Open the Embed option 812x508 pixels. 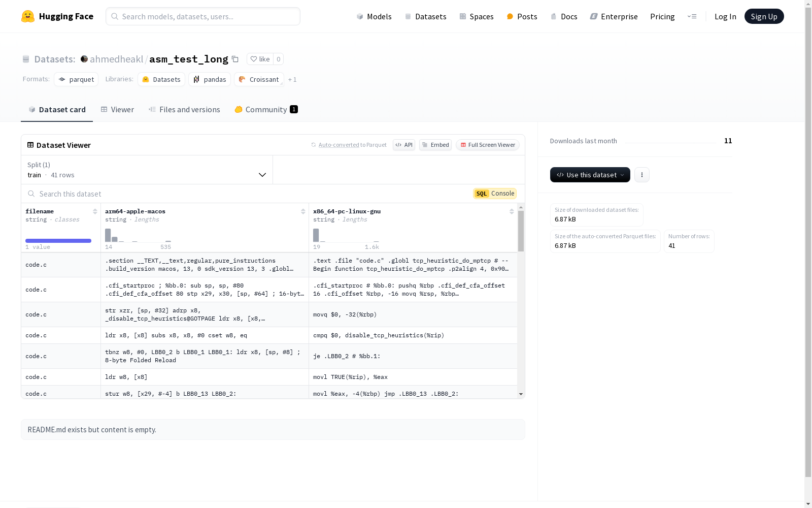tap(435, 145)
